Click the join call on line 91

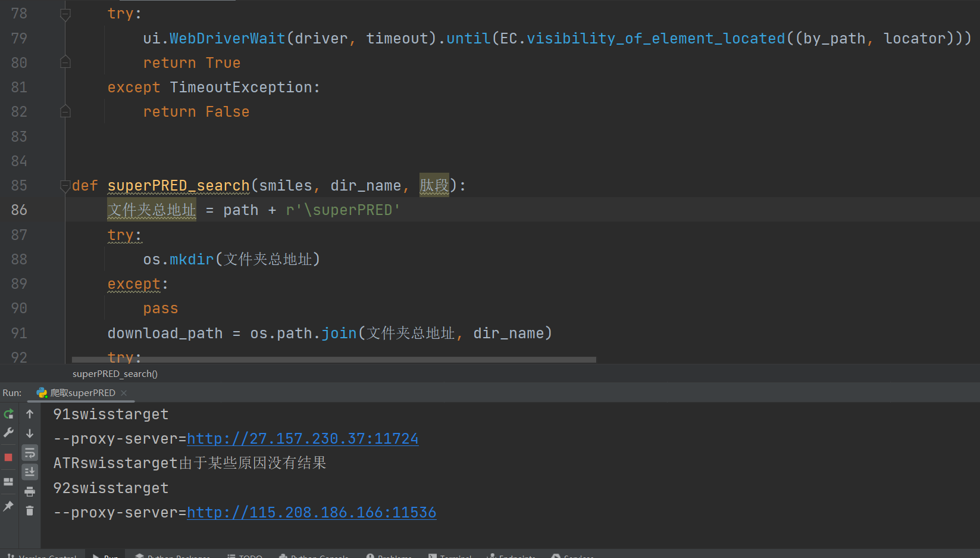[339, 333]
